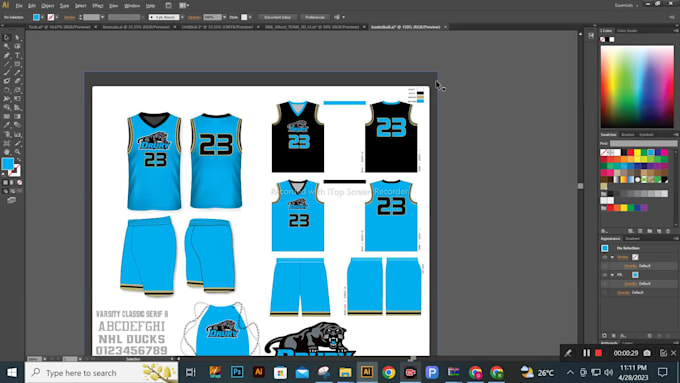The image size is (680, 383).
Task: Click the Opacity link in control bar
Action: click(194, 17)
